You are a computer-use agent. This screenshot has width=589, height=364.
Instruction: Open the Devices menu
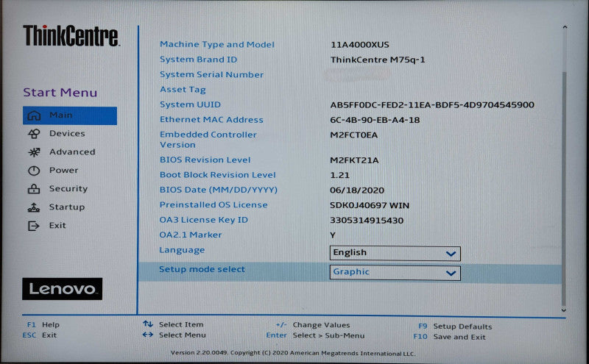coord(67,134)
